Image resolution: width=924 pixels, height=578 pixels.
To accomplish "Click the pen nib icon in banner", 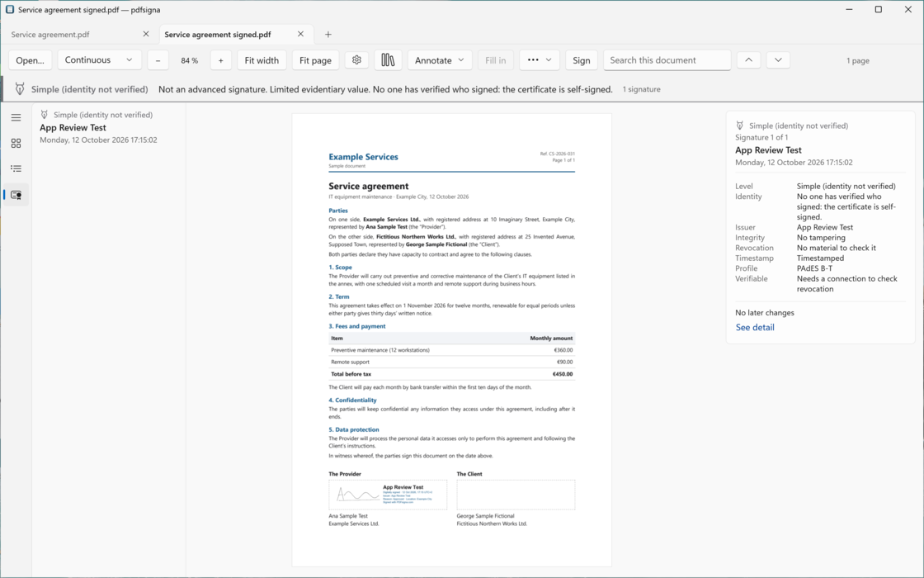I will click(x=20, y=89).
